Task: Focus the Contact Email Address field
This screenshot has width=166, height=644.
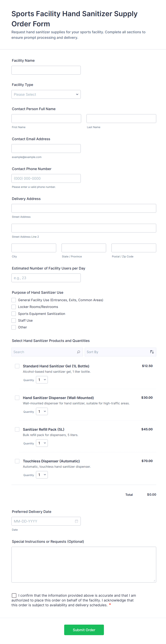Action: coord(46,149)
